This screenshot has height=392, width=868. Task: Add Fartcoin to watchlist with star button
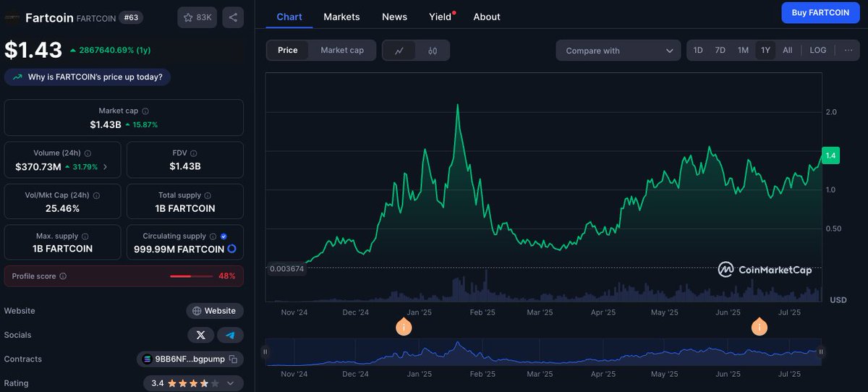[197, 17]
